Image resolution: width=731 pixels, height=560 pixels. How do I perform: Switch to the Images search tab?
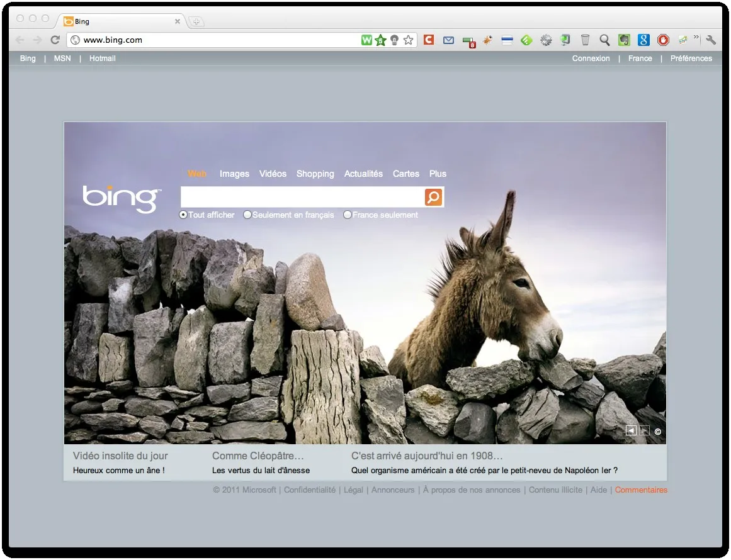click(234, 174)
